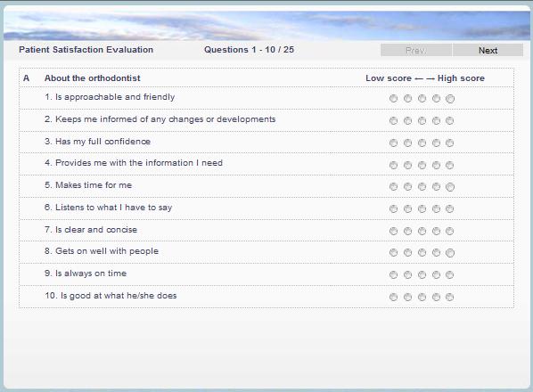This screenshot has width=533, height=392.
Task: Select highest score for provides information I need
Action: 450,165
